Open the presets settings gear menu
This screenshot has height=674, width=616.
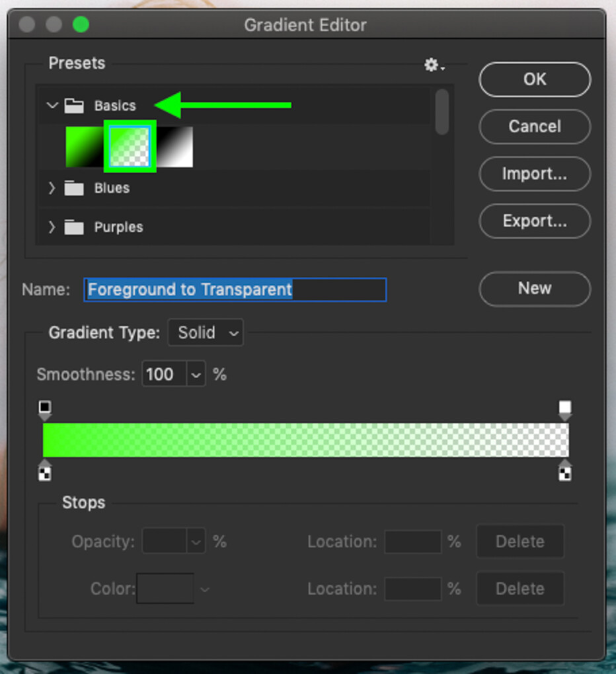pyautogui.click(x=430, y=65)
